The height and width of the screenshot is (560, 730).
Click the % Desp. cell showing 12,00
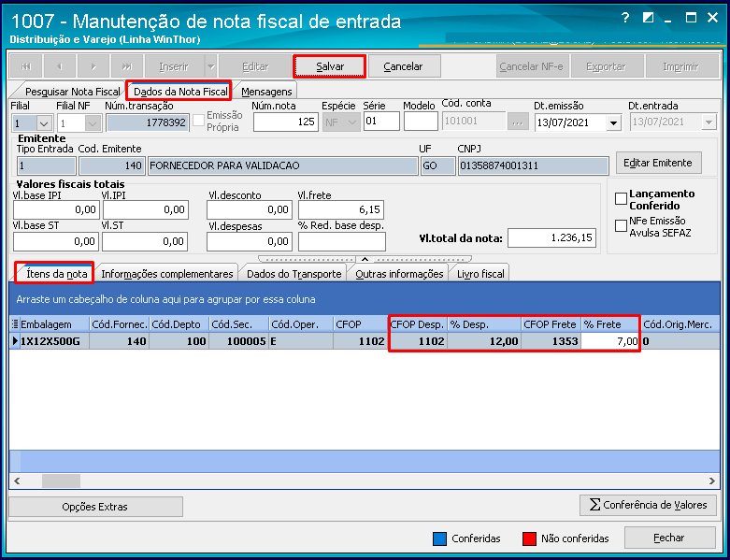(484, 341)
